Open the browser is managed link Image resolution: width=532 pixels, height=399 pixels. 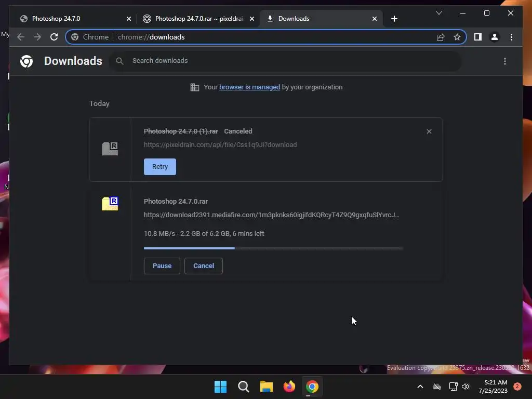pos(249,87)
